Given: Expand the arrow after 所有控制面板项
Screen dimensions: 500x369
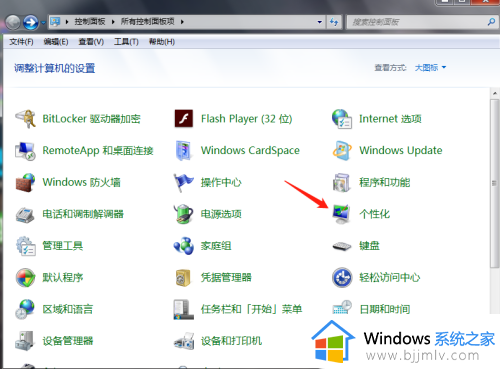Looking at the screenshot, I should coord(182,22).
